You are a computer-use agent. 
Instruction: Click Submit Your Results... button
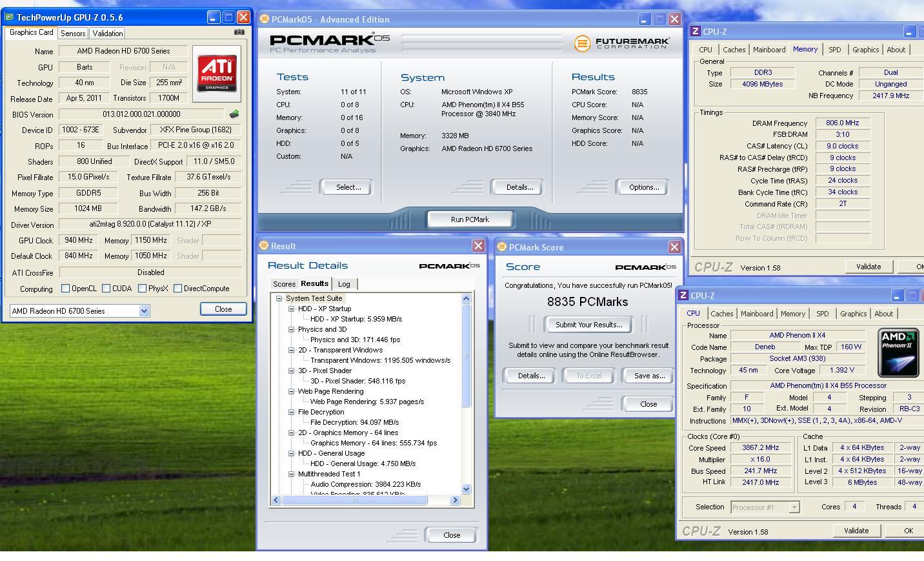[x=588, y=325]
